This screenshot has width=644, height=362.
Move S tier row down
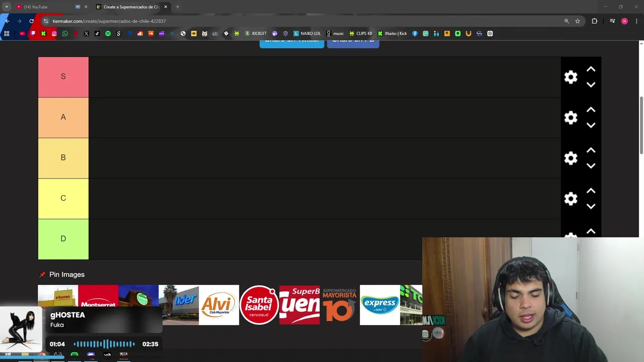(591, 84)
